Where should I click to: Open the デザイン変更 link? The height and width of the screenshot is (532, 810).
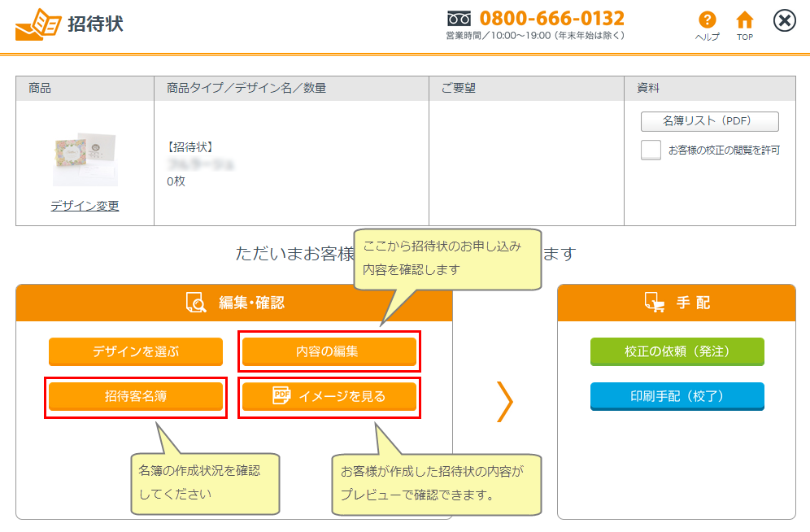point(85,206)
